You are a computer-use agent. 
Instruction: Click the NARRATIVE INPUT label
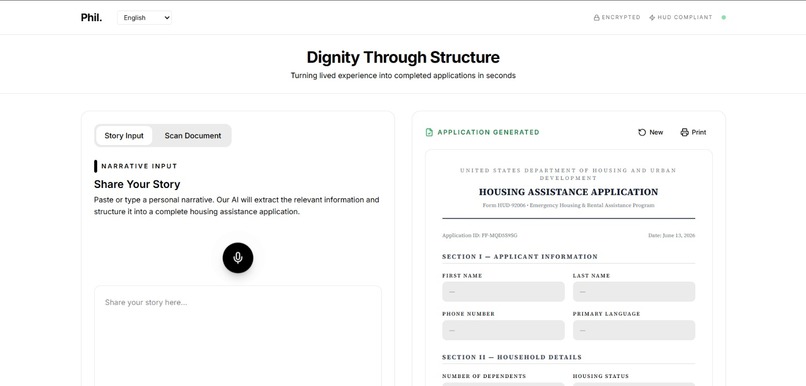click(139, 166)
